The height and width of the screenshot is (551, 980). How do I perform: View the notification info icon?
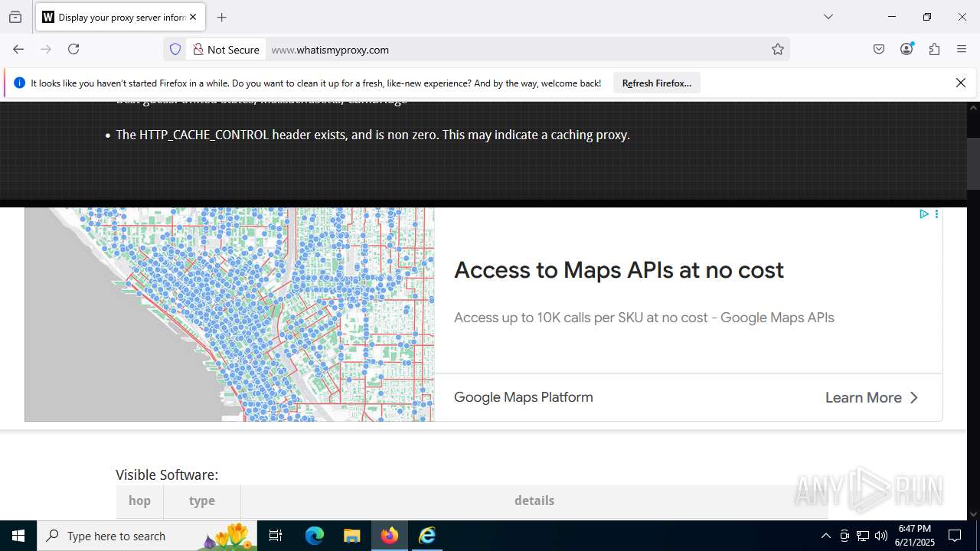click(x=20, y=83)
